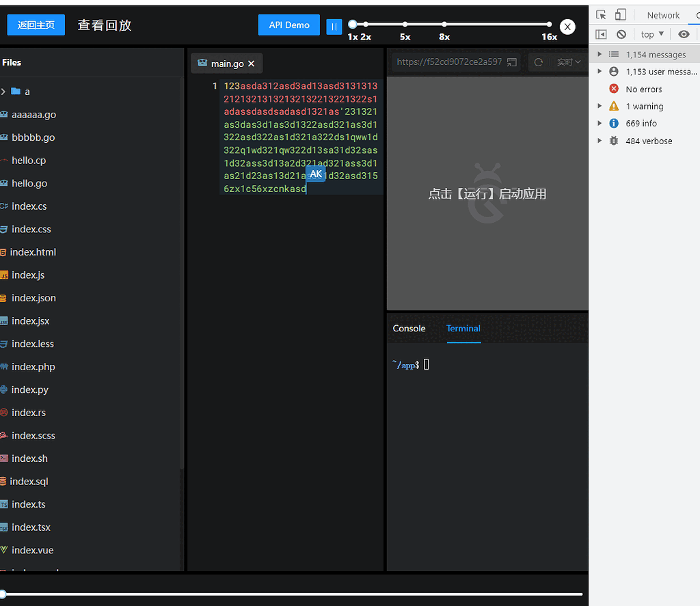Set playback speed to 5x
700x606 pixels.
click(x=405, y=25)
